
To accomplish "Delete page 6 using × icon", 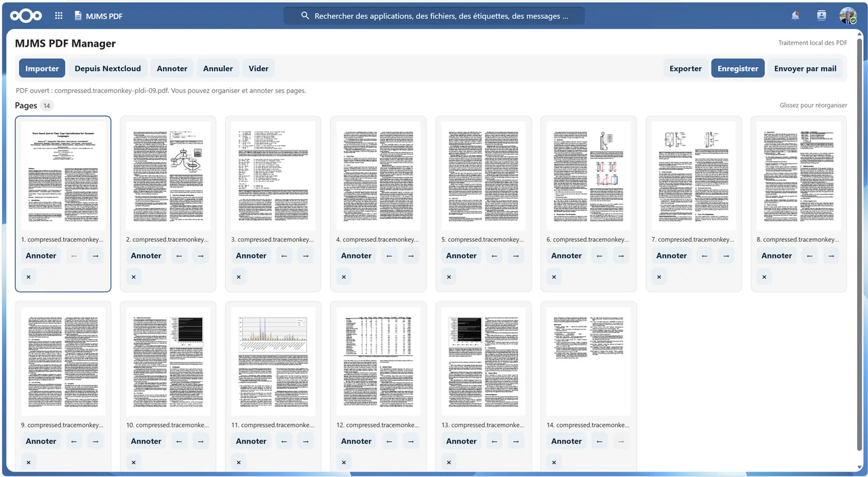I will tap(554, 276).
